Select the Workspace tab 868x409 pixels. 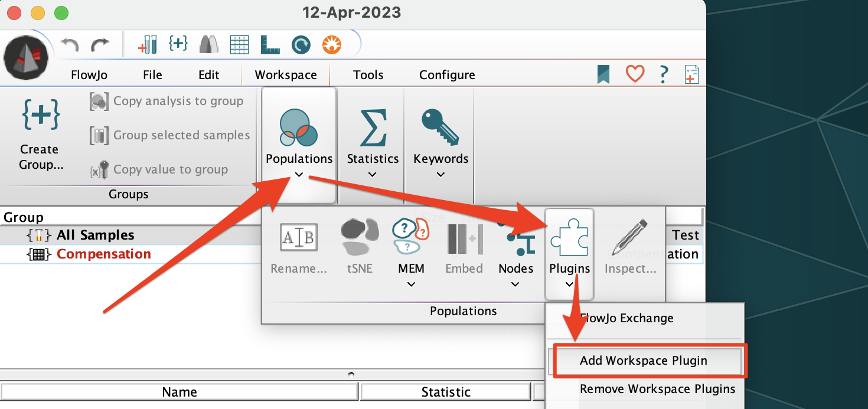pyautogui.click(x=286, y=75)
